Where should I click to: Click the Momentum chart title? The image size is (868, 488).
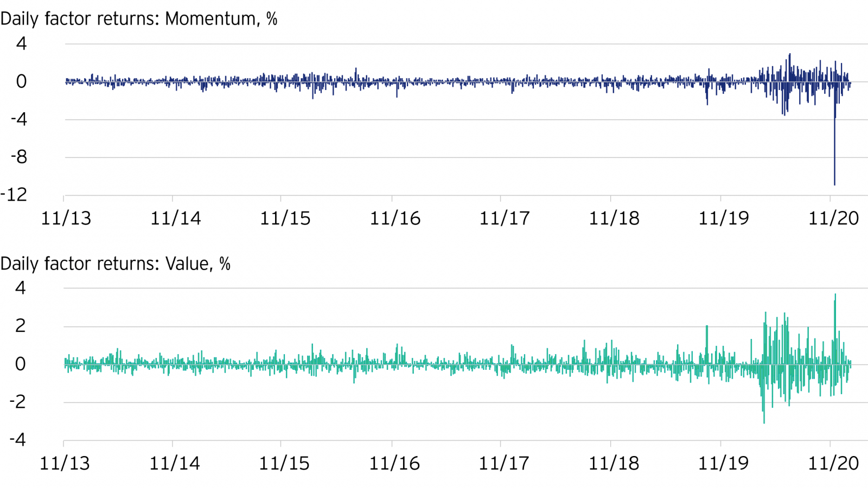[139, 19]
